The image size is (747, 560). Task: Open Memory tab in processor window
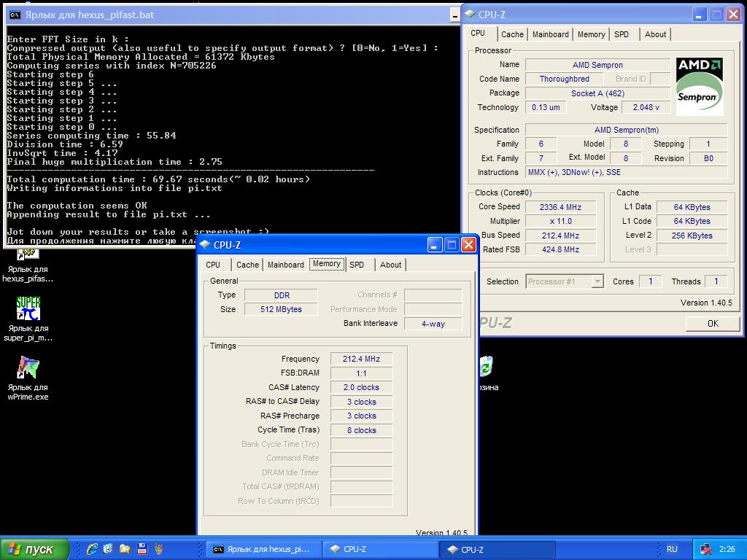pos(591,34)
